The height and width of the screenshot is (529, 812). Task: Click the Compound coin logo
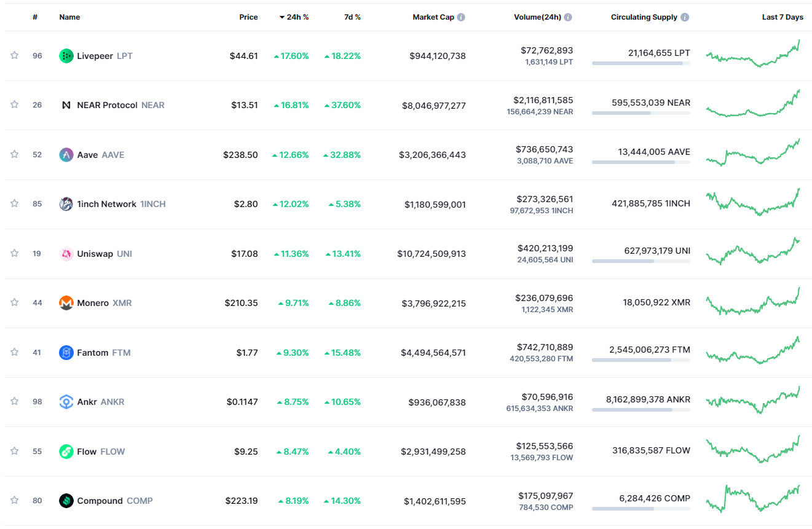66,501
